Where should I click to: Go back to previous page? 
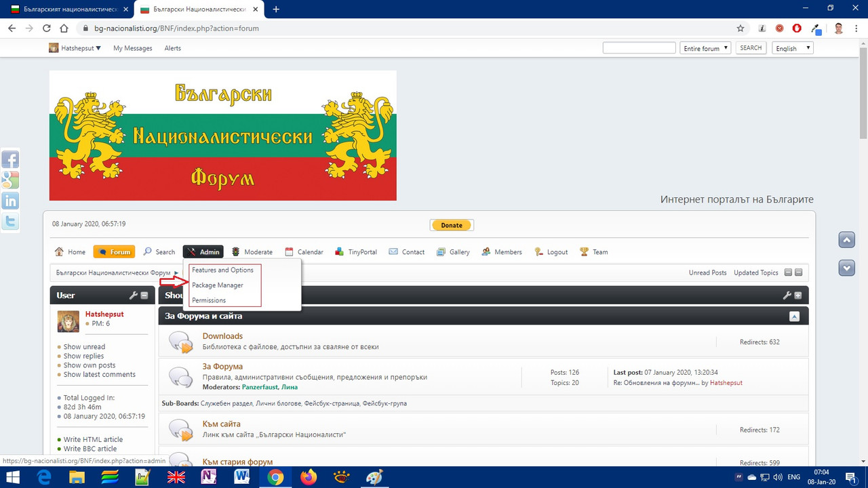pos(12,28)
